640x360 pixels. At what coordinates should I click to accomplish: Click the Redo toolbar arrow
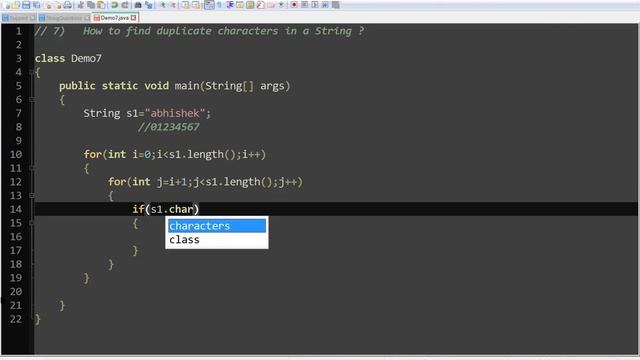click(125, 5)
